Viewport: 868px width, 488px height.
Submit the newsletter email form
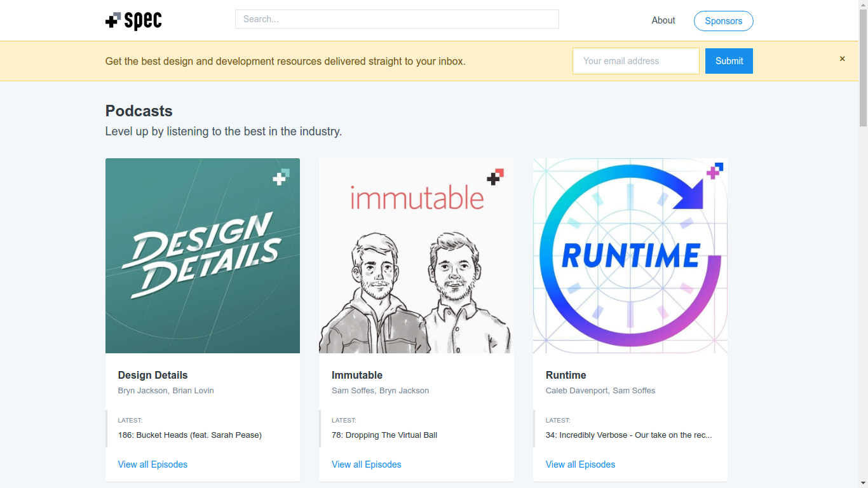pos(729,61)
